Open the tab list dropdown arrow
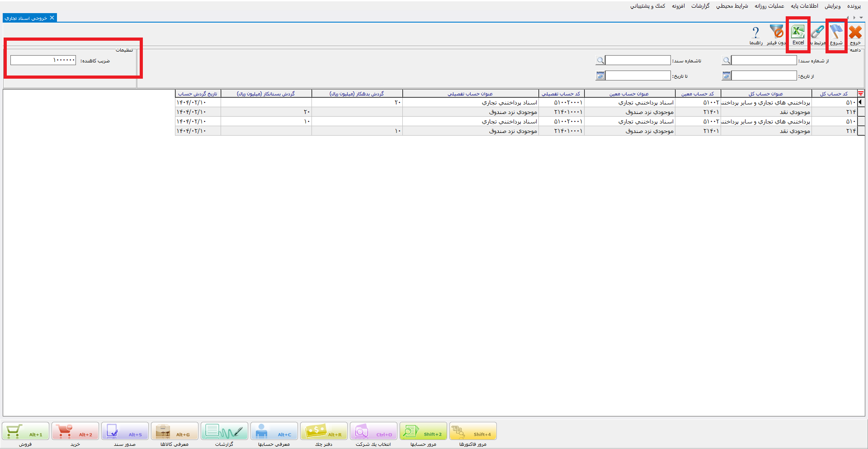 (x=861, y=18)
